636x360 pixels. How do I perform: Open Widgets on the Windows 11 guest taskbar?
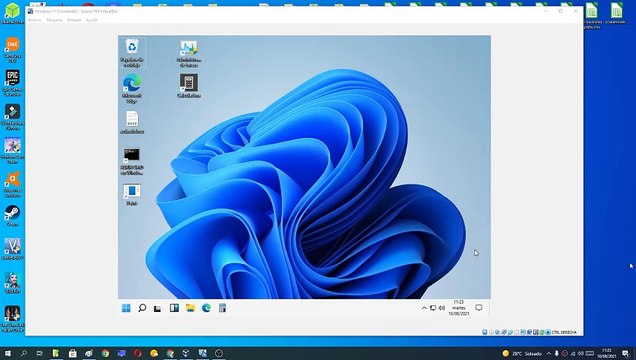click(x=174, y=308)
